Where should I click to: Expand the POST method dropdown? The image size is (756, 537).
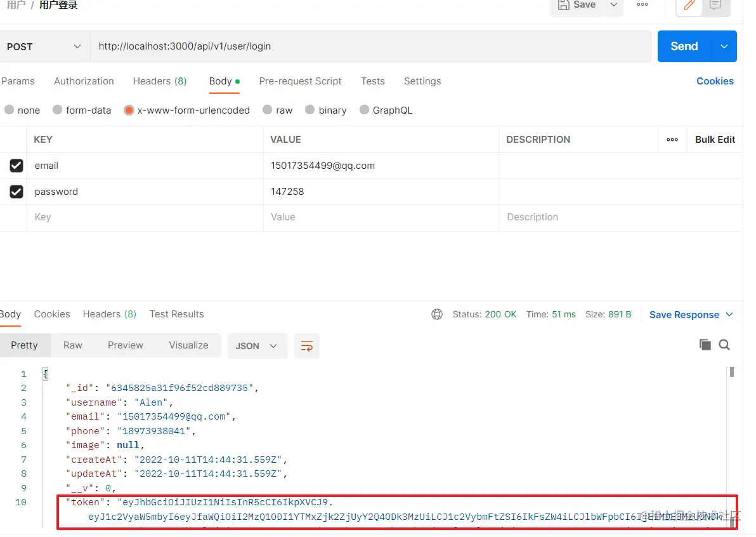coord(44,47)
